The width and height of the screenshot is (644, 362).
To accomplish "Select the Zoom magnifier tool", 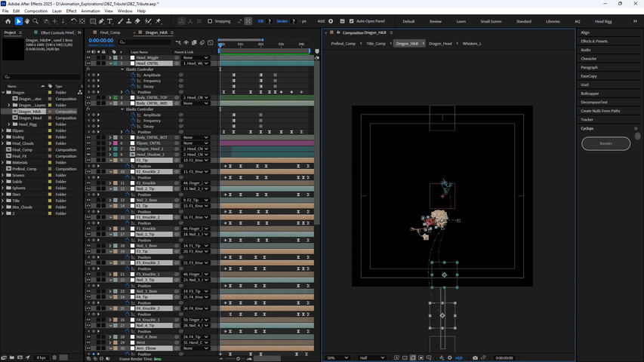I will click(x=35, y=21).
